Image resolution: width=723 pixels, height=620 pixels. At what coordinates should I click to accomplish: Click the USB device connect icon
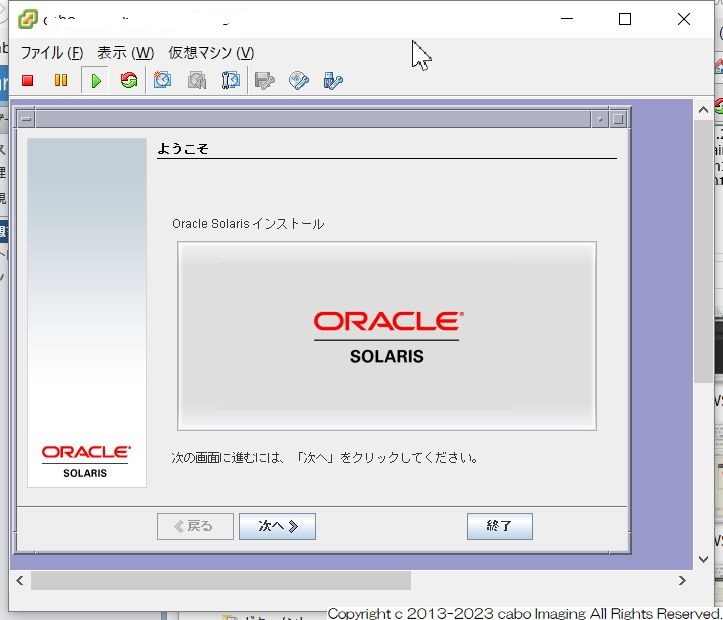(x=333, y=81)
